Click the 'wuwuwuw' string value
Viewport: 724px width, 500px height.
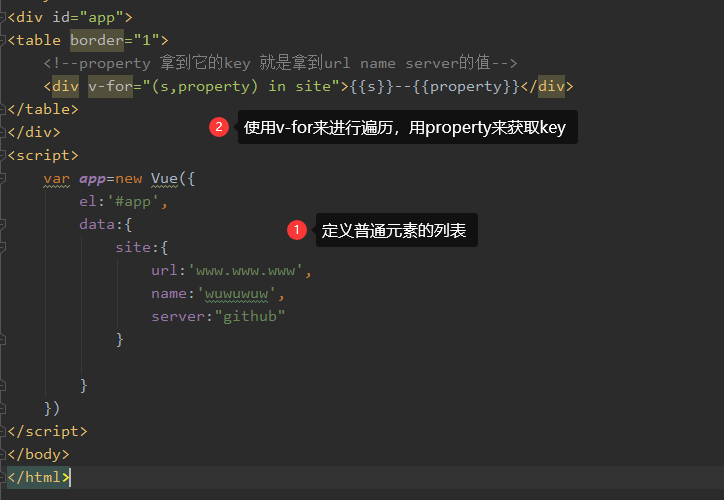236,294
